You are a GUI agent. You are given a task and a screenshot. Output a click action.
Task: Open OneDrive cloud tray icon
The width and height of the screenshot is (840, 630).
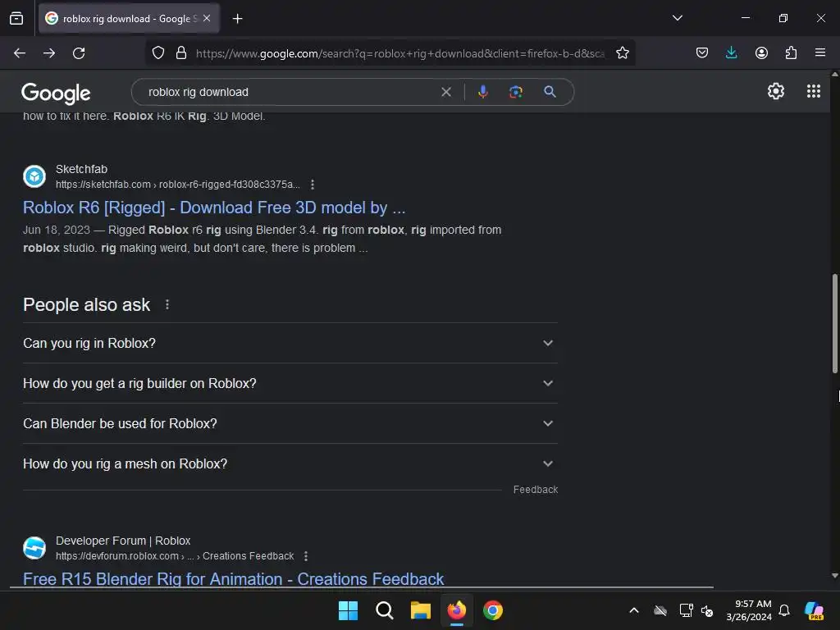pos(660,610)
